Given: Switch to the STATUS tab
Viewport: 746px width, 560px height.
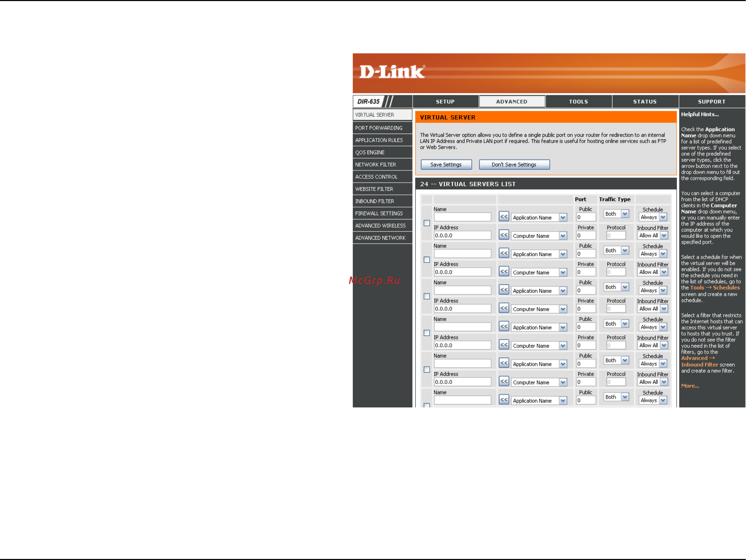Looking at the screenshot, I should (x=645, y=102).
